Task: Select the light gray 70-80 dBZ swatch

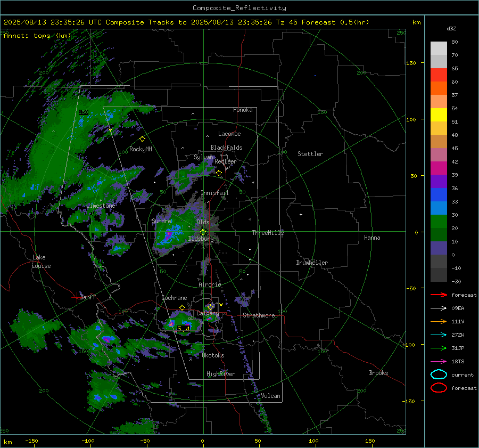Action: pos(439,48)
